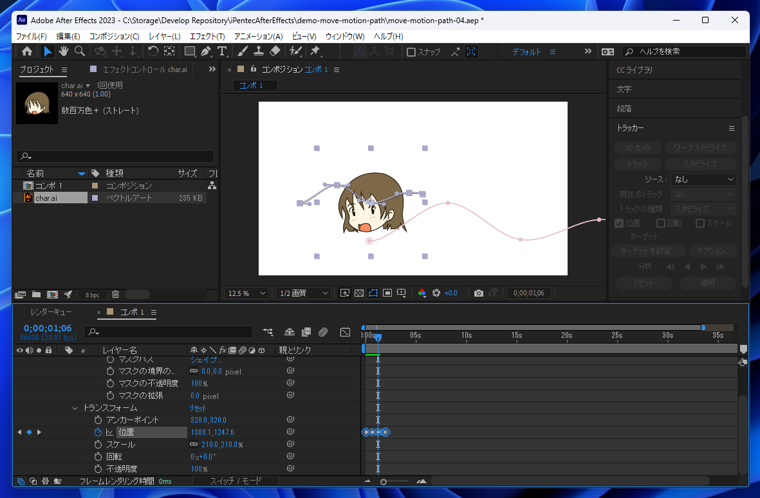Take a snapshot with the camera icon

[x=478, y=293]
